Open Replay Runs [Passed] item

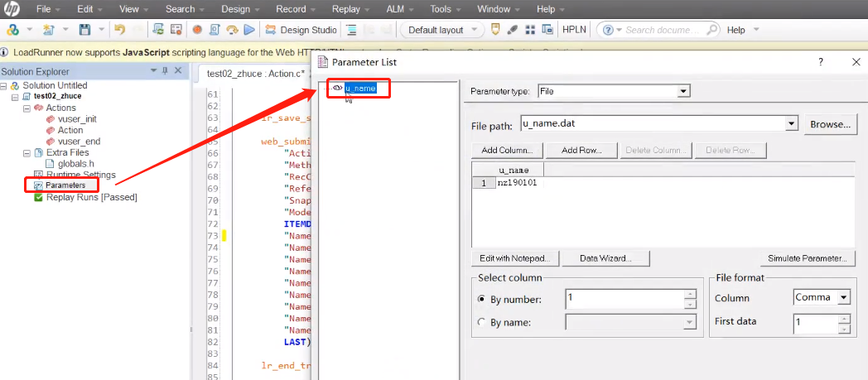91,198
